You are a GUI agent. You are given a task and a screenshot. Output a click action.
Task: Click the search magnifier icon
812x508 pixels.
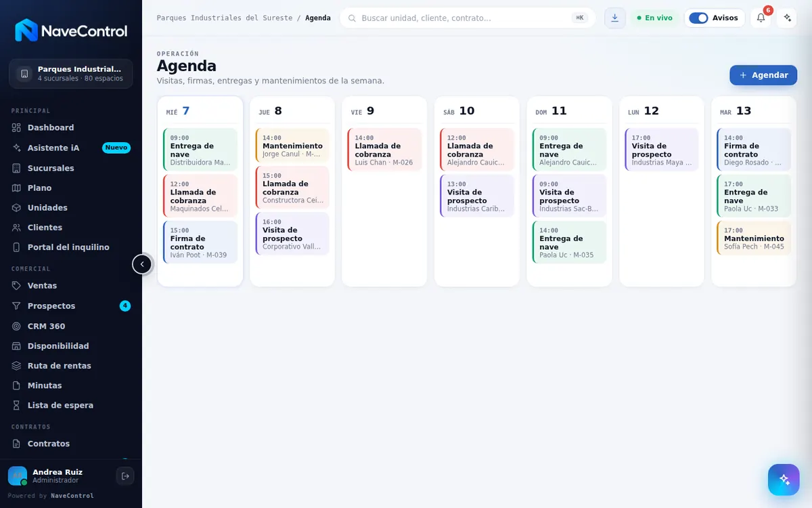352,18
